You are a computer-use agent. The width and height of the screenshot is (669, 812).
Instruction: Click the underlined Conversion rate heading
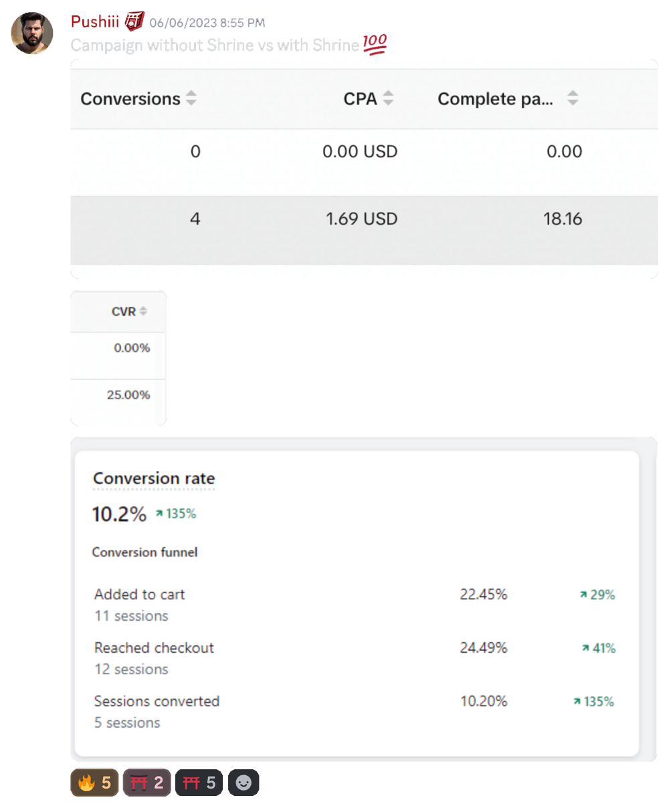(x=154, y=479)
